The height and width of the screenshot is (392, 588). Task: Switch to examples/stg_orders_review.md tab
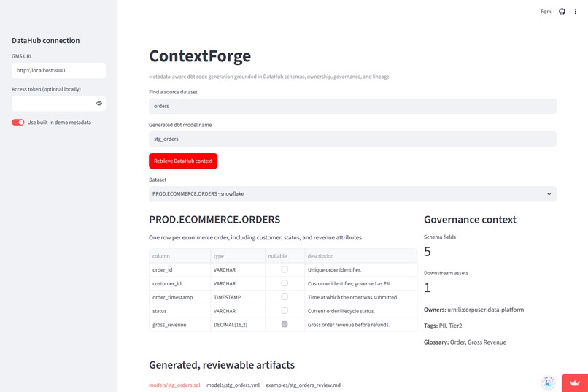click(303, 385)
